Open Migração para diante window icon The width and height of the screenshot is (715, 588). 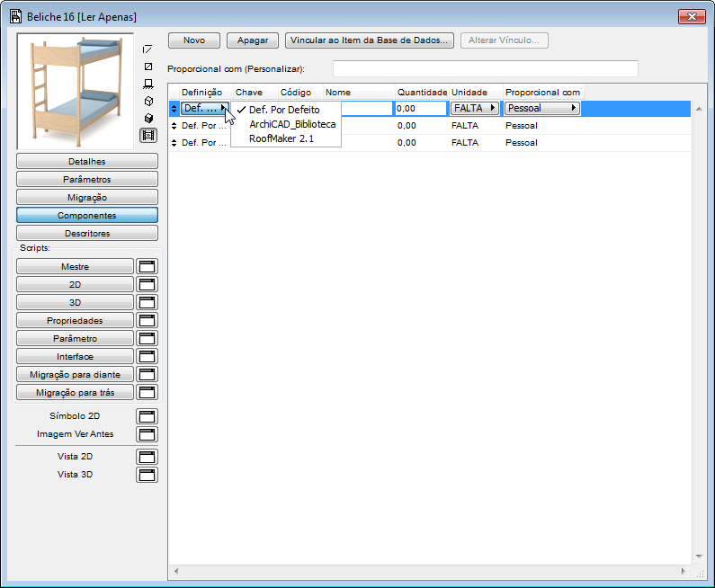147,375
